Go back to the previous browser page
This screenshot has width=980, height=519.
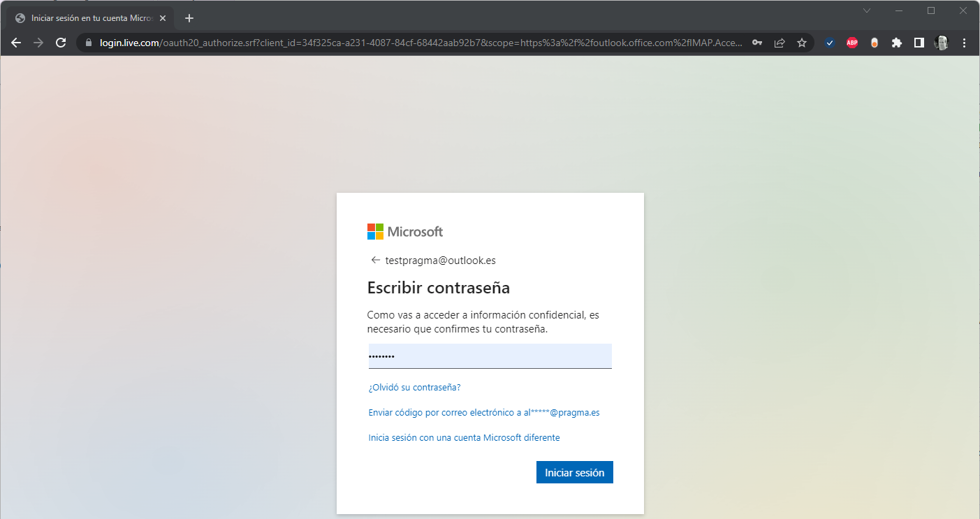point(16,43)
